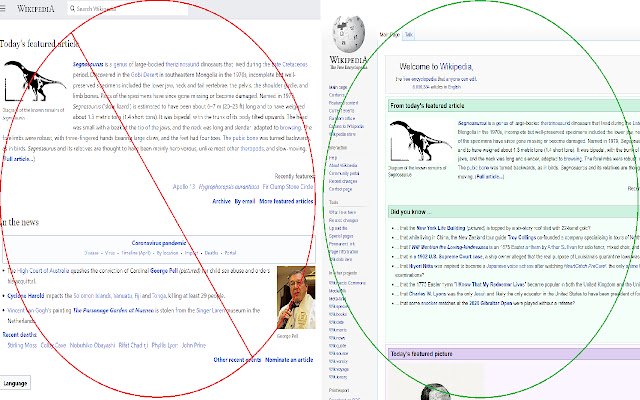Click the By email link

tap(245, 201)
